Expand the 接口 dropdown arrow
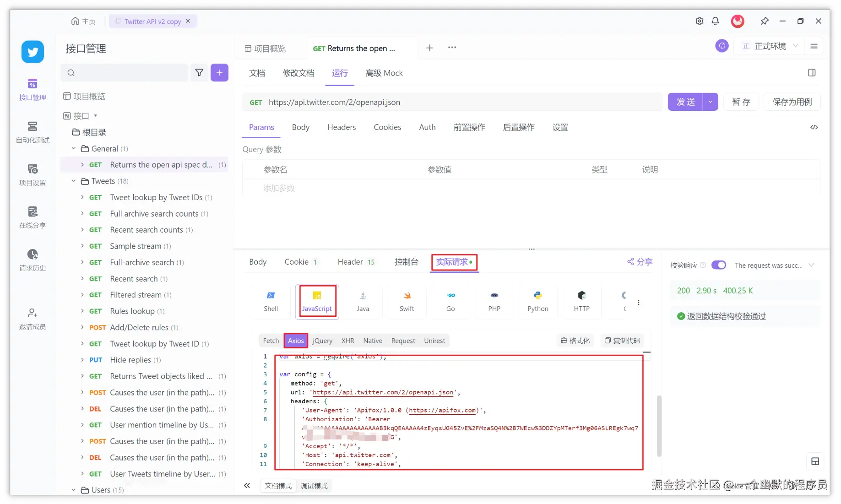This screenshot has height=504, width=841. (x=95, y=116)
